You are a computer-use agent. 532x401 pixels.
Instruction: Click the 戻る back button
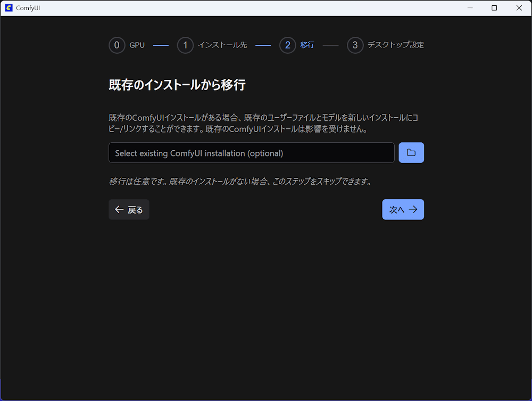(x=129, y=209)
